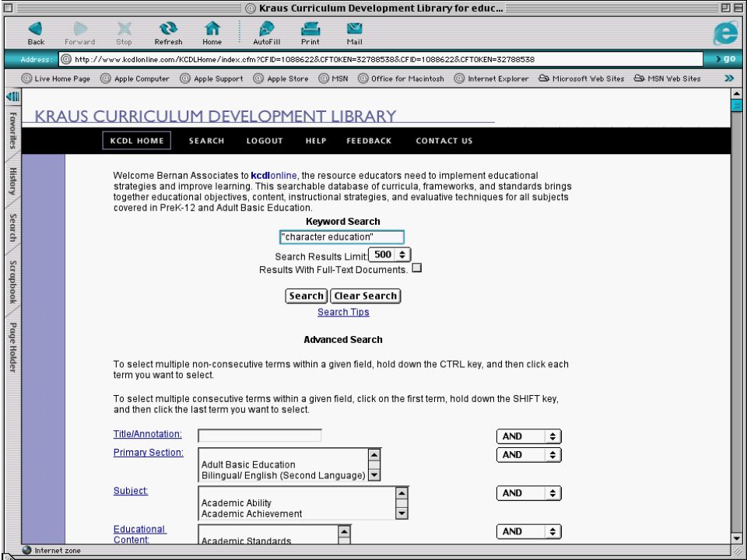Open the Search Results Limit dropdown
The image size is (747, 560).
click(389, 255)
